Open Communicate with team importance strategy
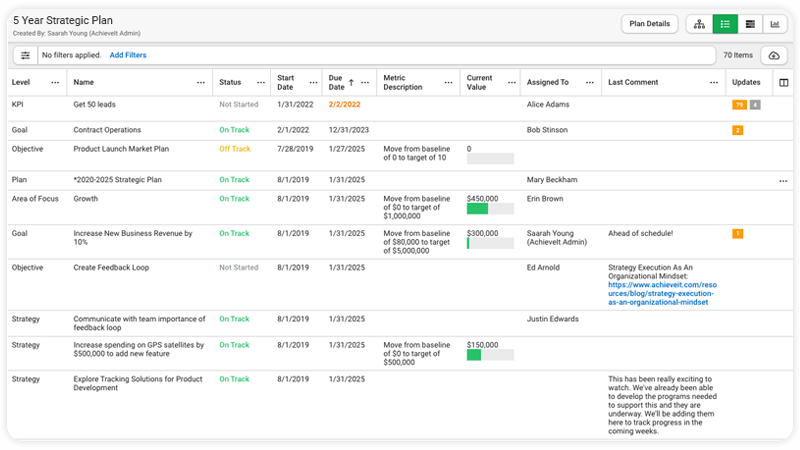 tap(139, 323)
